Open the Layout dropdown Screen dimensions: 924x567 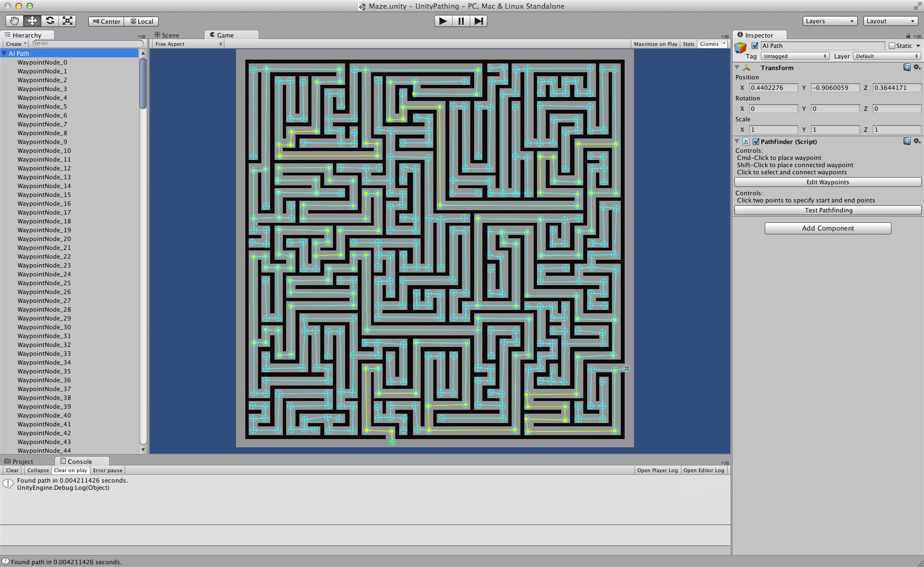890,21
